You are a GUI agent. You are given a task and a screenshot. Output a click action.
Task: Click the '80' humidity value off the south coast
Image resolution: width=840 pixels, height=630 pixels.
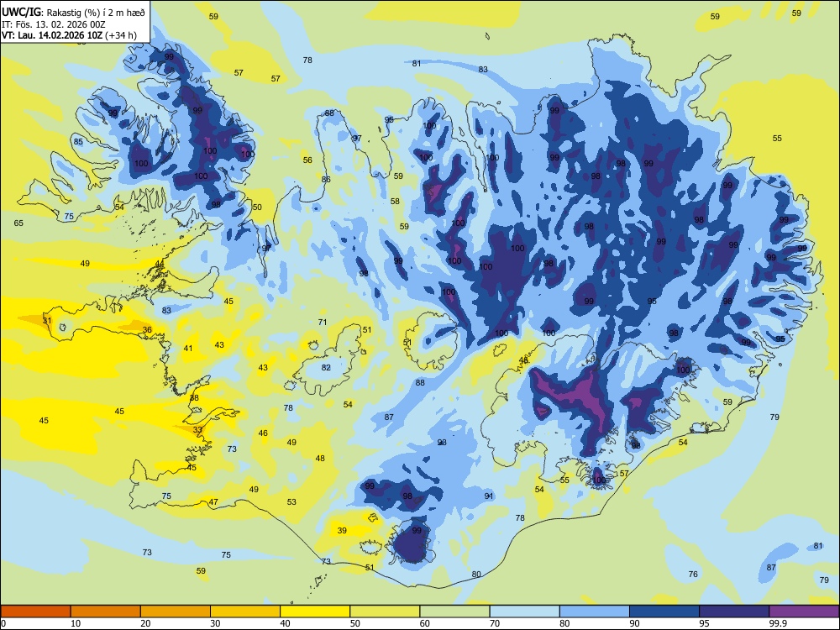tap(476, 574)
